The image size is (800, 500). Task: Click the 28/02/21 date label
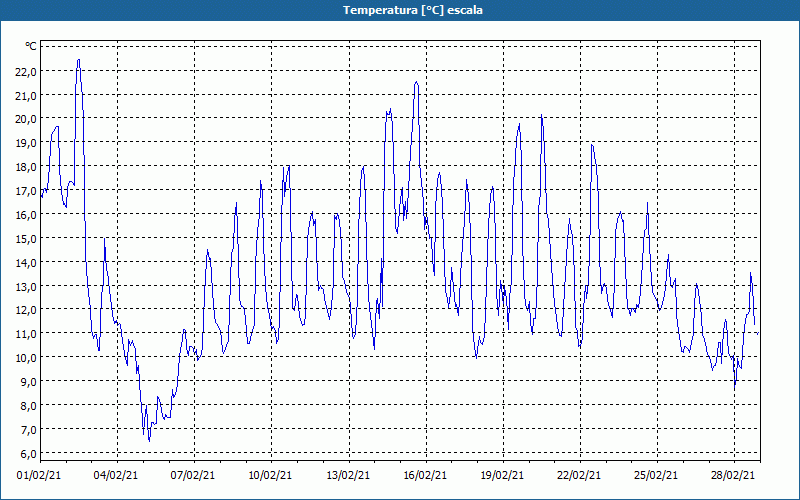733,476
